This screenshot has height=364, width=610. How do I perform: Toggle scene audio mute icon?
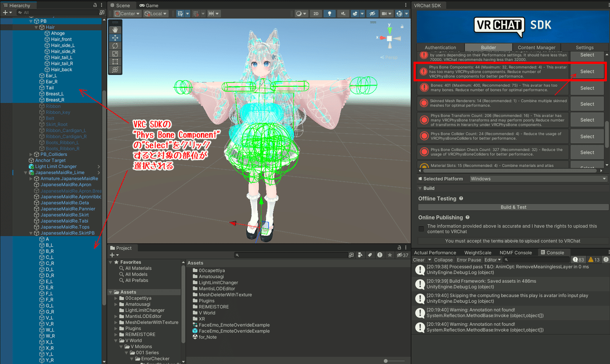point(343,14)
